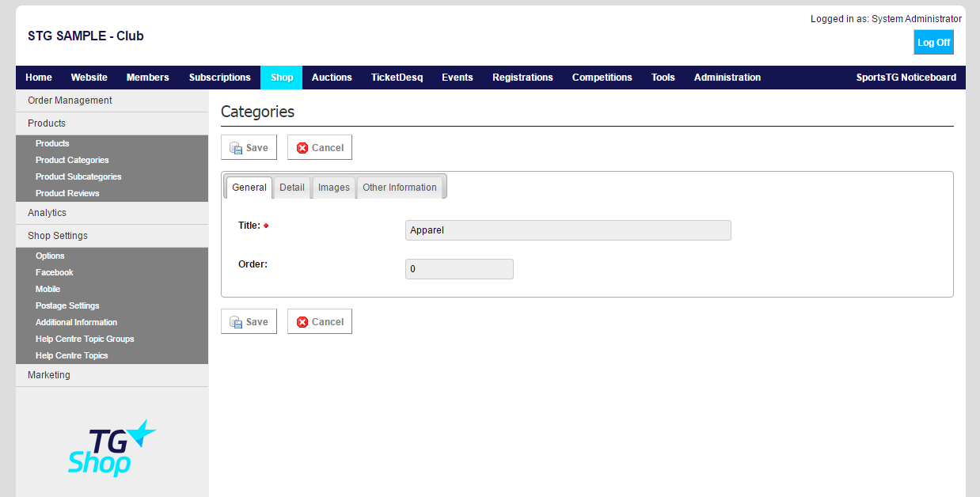Open Help Centre Topic Groups

pyautogui.click(x=85, y=339)
